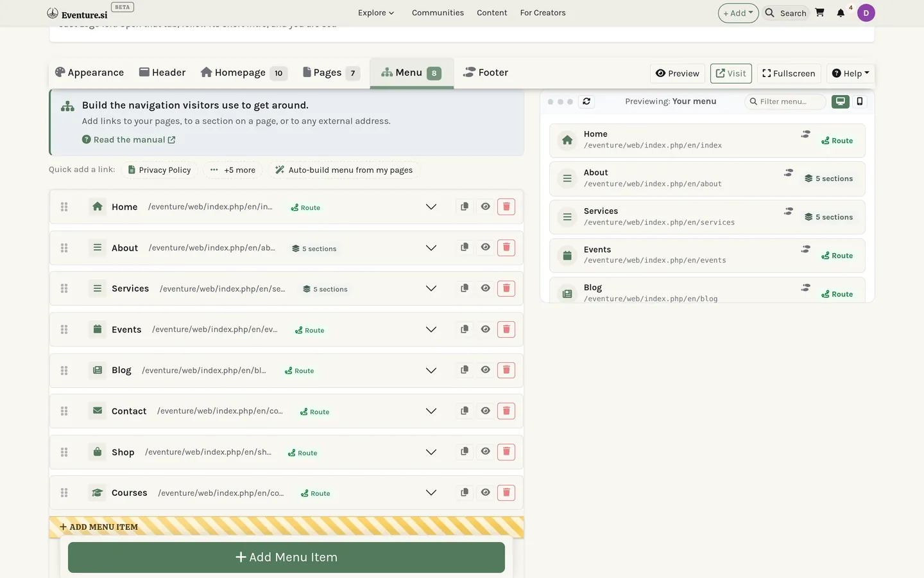Duplicate the About menu item

click(x=465, y=247)
